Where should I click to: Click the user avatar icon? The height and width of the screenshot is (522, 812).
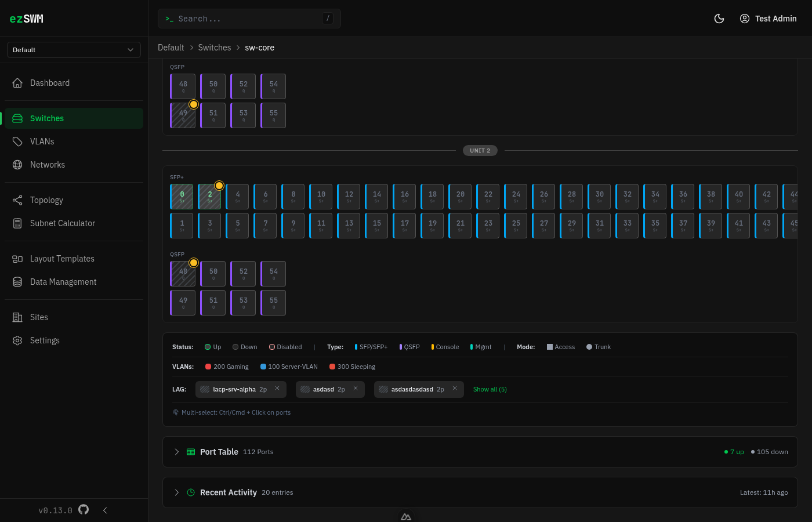tap(745, 19)
